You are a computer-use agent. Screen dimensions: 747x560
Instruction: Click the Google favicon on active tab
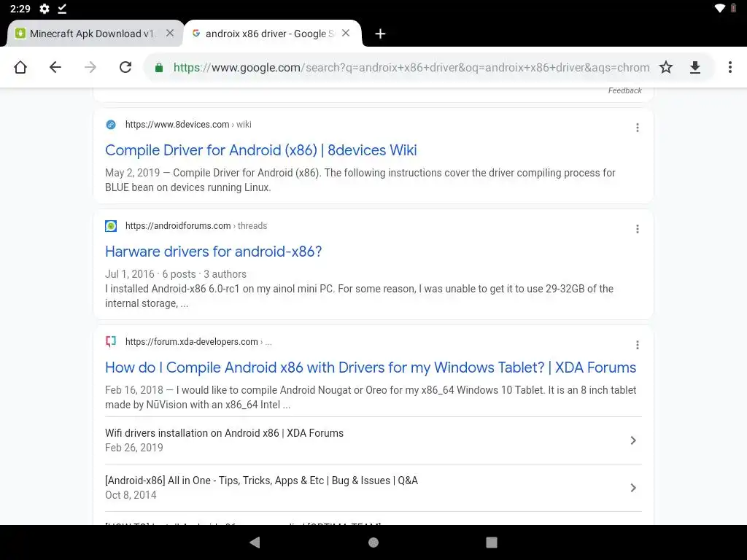(196, 34)
